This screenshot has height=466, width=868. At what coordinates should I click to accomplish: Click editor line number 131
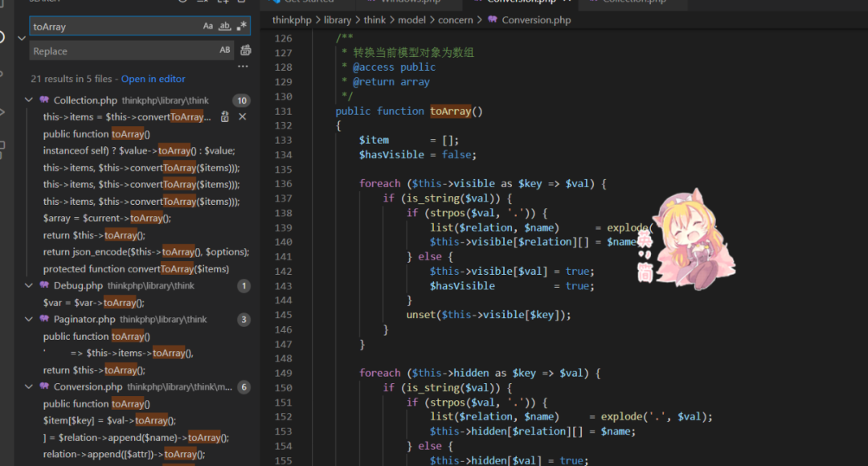tap(284, 111)
